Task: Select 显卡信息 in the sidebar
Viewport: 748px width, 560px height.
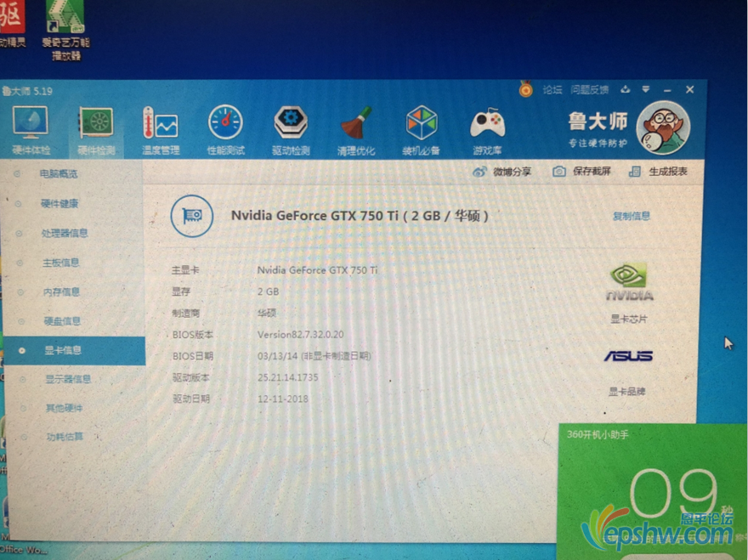Action: coord(74,351)
